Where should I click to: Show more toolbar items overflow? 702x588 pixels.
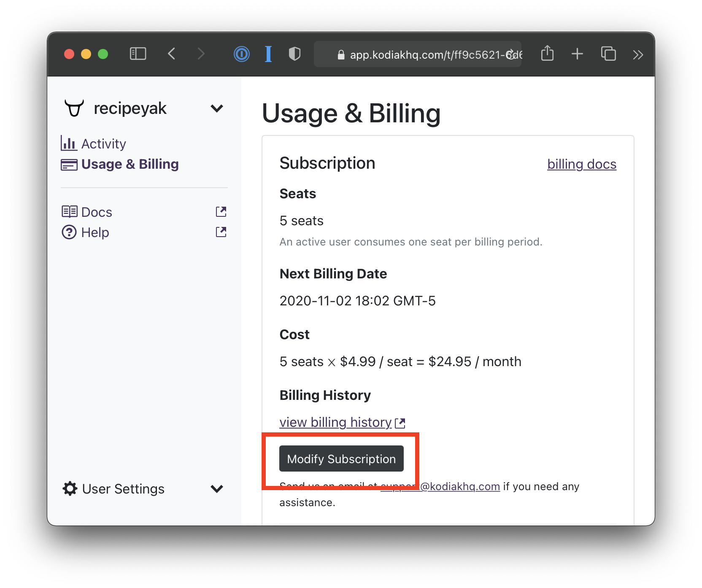point(638,54)
